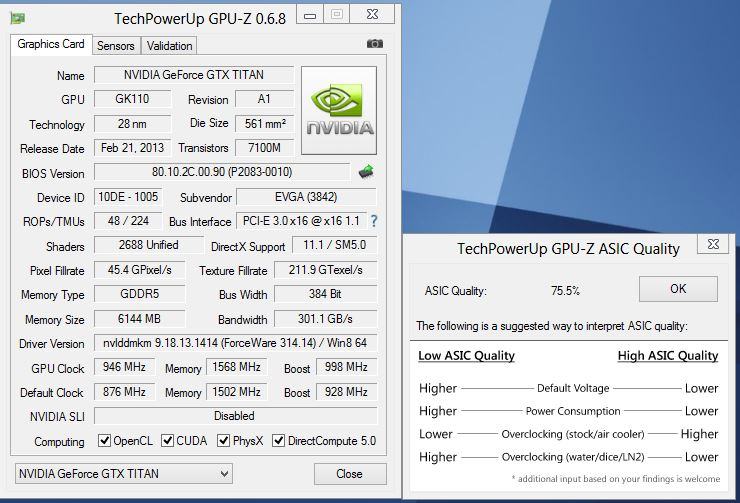Click the Memory Size value 6144 MB

140,319
